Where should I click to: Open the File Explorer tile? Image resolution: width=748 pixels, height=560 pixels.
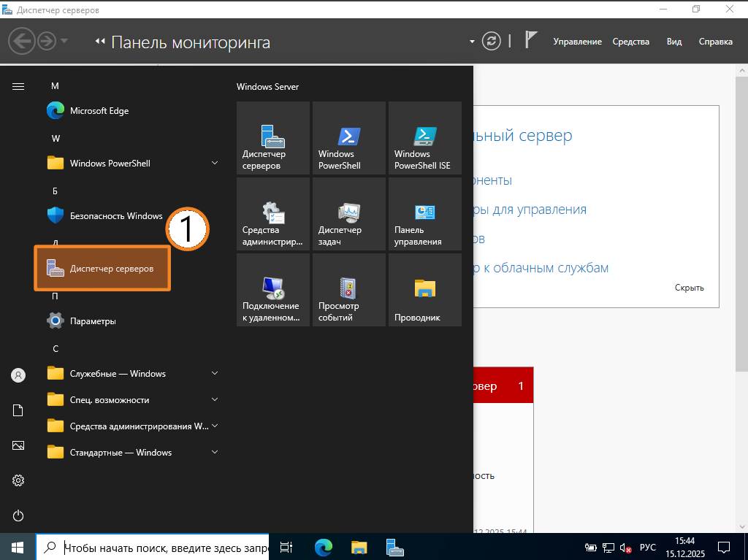point(424,291)
